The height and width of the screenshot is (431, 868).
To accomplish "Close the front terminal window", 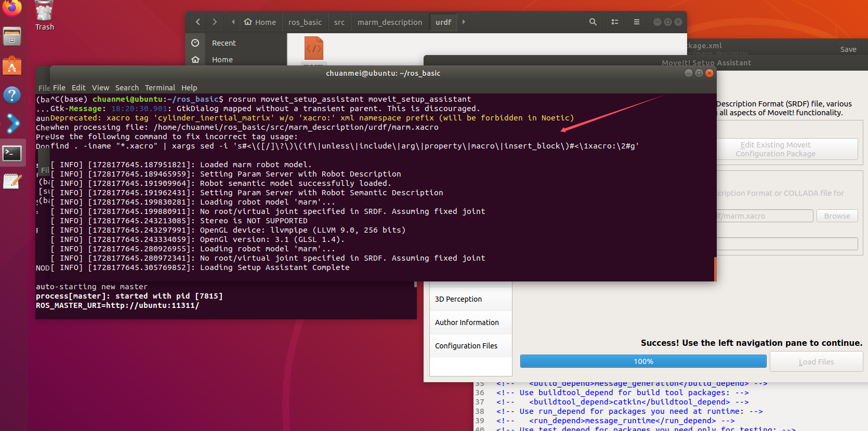I will click(x=709, y=73).
